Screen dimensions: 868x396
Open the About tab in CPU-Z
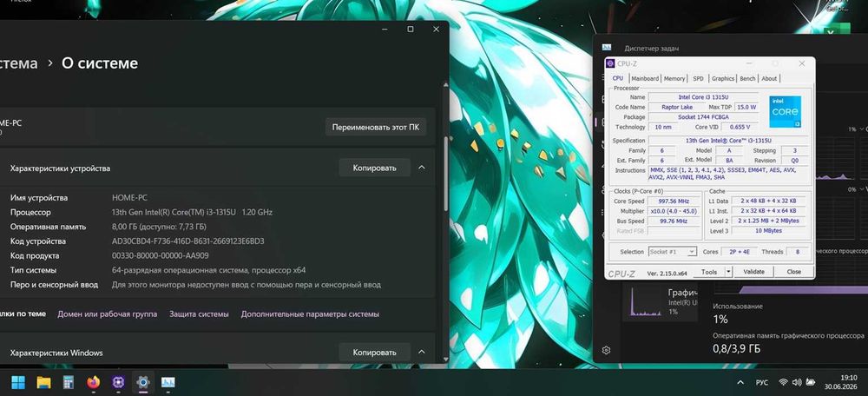click(769, 79)
